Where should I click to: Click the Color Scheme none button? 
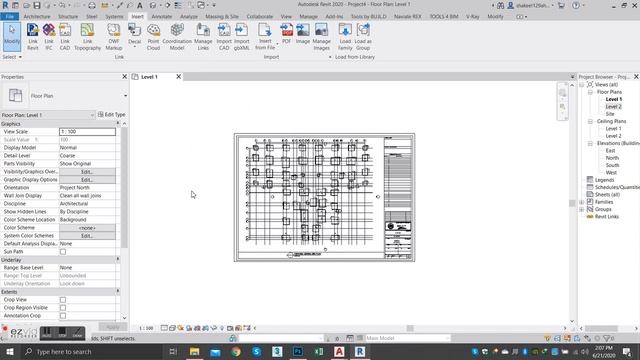coord(87,228)
